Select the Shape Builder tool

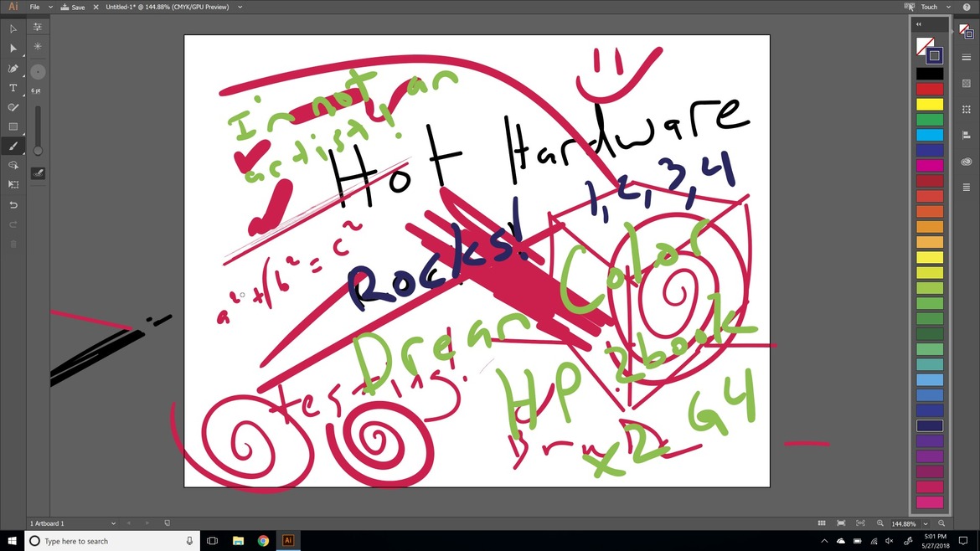13,166
